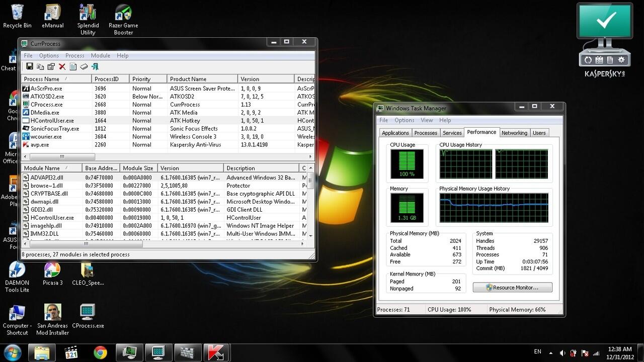Click the module list horizontal scrollbar
This screenshot has height=362, width=644.
point(163,243)
